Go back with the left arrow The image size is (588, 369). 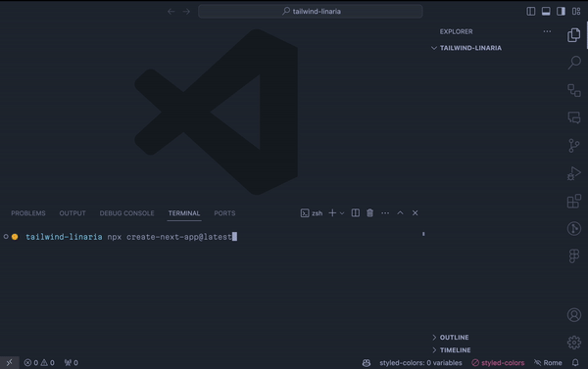(171, 12)
